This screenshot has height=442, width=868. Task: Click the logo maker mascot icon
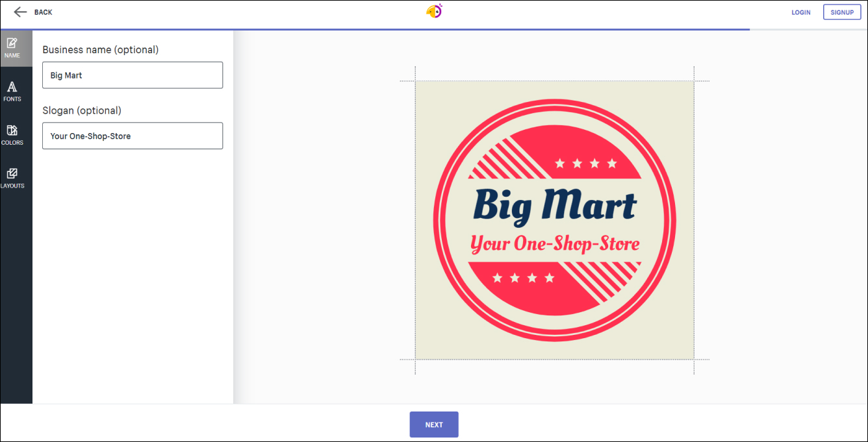434,11
